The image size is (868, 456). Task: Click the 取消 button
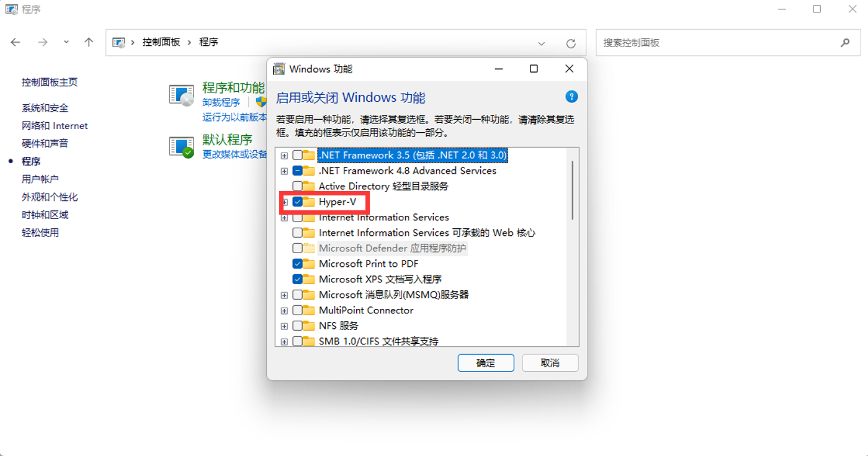[x=550, y=363]
